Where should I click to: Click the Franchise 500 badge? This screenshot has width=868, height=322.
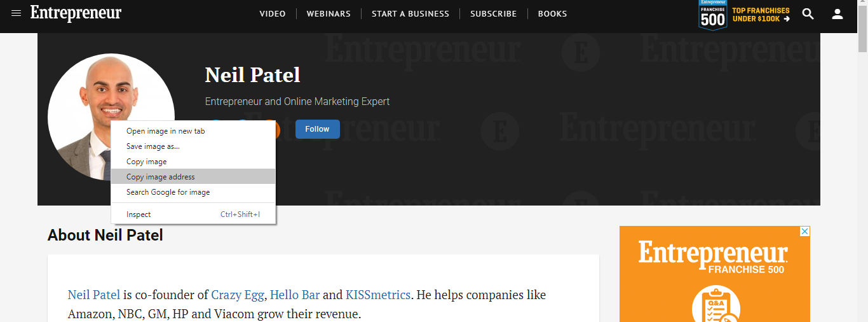(713, 15)
